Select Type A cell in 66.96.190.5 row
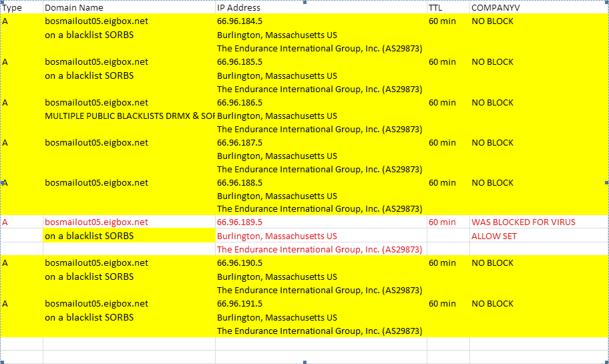The height and width of the screenshot is (364, 609). click(x=22, y=262)
